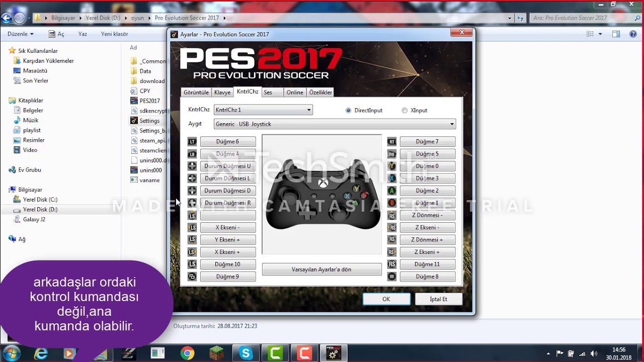Open the PES settings taskbar icon
This screenshot has width=644, height=362.
click(334, 353)
